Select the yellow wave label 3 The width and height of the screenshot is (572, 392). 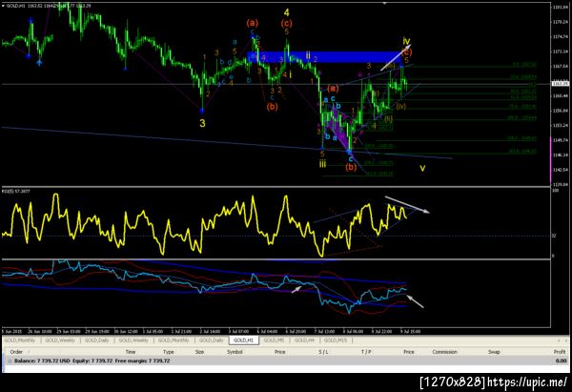(202, 123)
